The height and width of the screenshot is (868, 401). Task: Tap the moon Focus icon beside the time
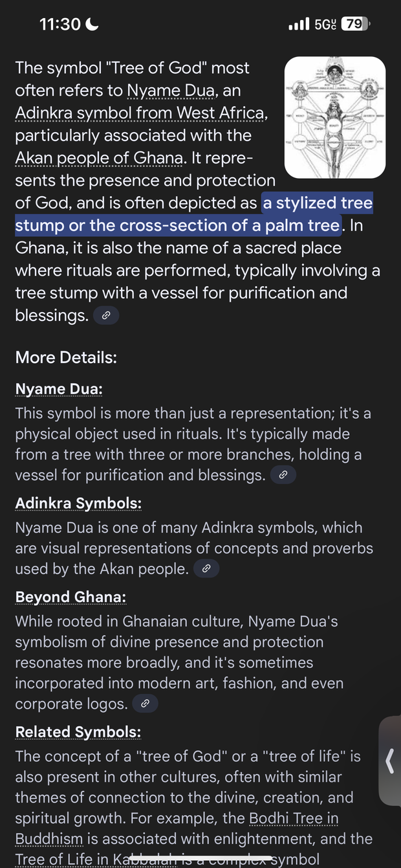point(92,25)
